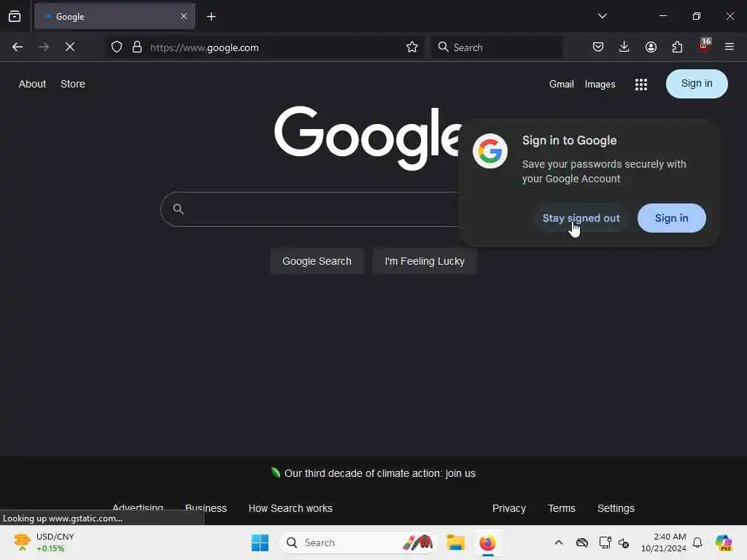
Task: Close the Google tab
Action: (x=183, y=16)
